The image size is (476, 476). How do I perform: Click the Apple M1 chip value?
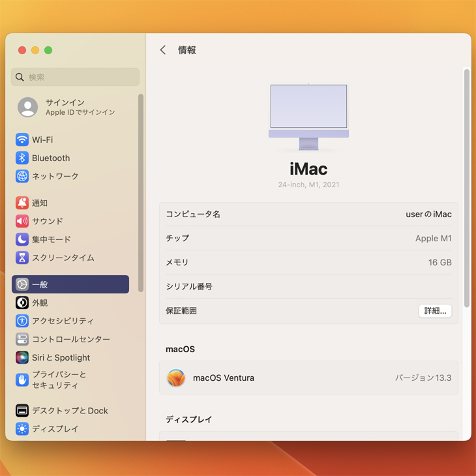coord(434,238)
